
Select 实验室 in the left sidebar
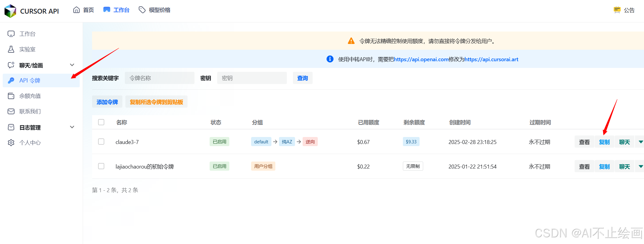[x=41, y=49]
